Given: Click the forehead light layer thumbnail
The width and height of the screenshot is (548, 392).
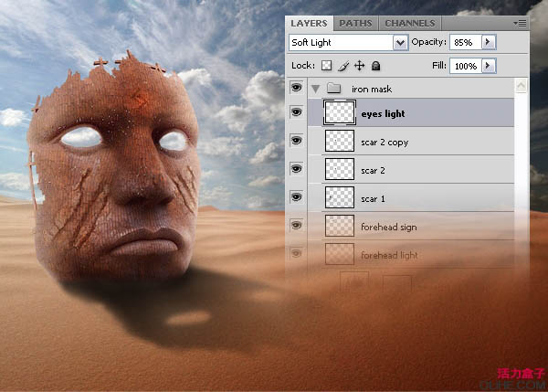Looking at the screenshot, I should [340, 254].
